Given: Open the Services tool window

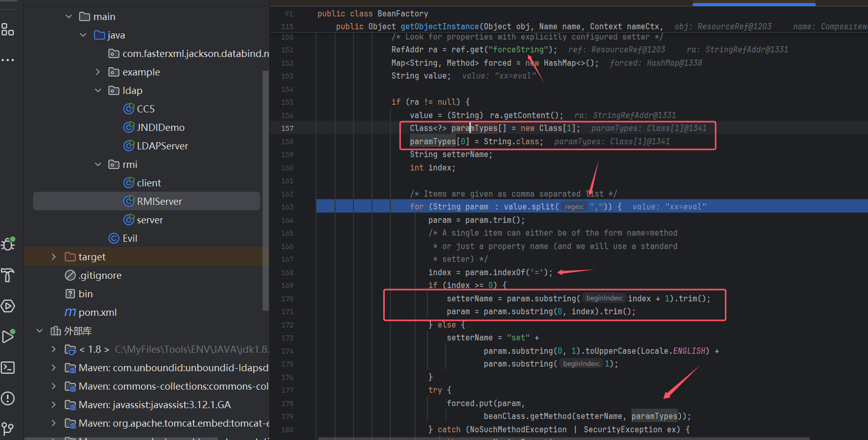Looking at the screenshot, I should (x=8, y=306).
